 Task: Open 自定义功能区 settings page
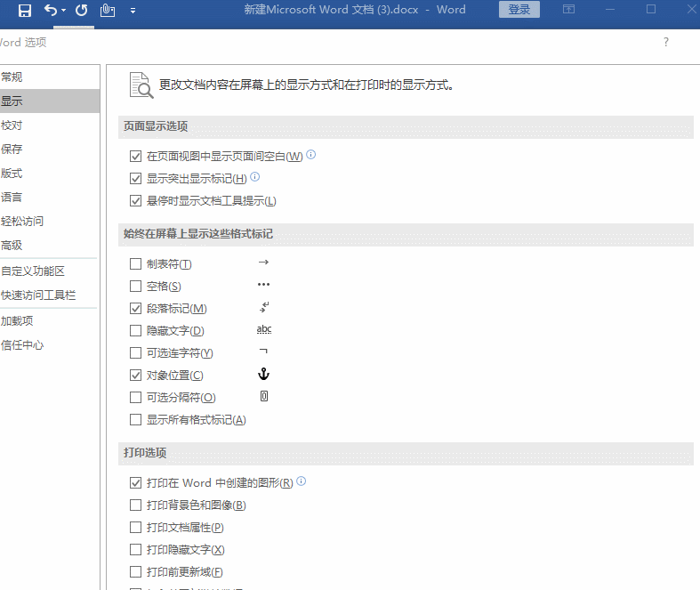click(33, 271)
